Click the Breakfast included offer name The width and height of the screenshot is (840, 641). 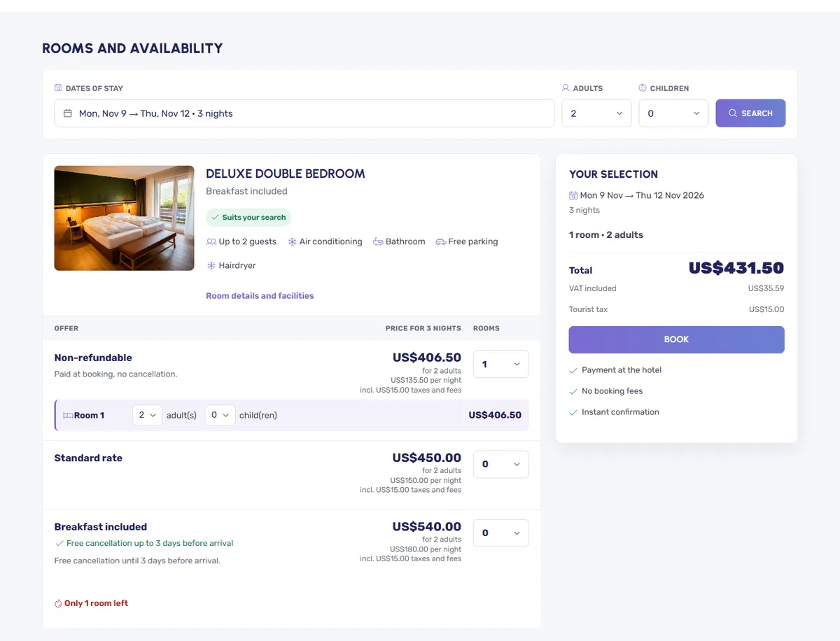click(x=101, y=527)
